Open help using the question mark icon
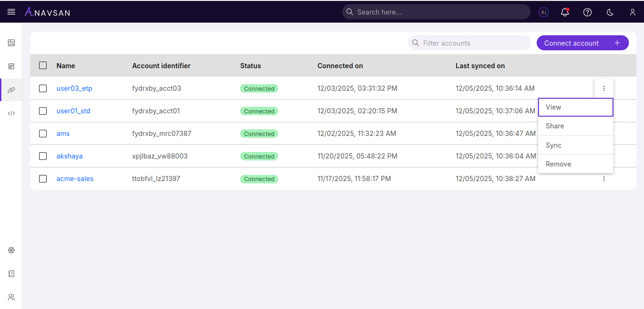 coord(587,12)
